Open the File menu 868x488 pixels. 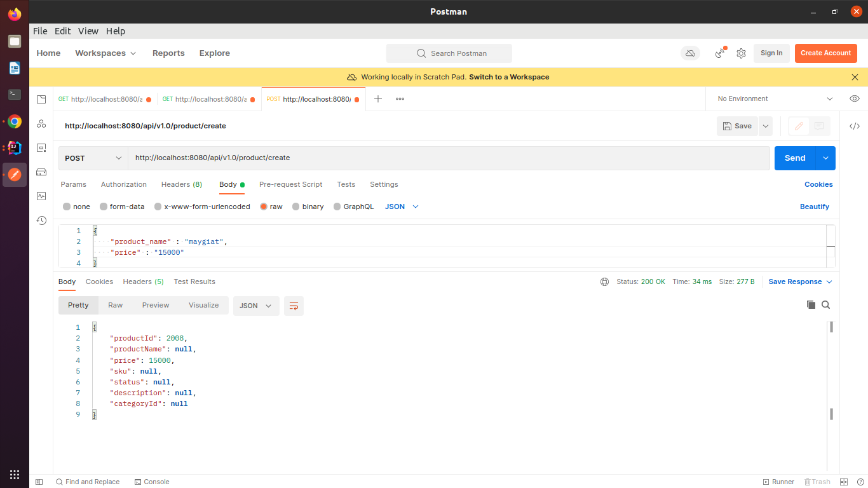40,31
